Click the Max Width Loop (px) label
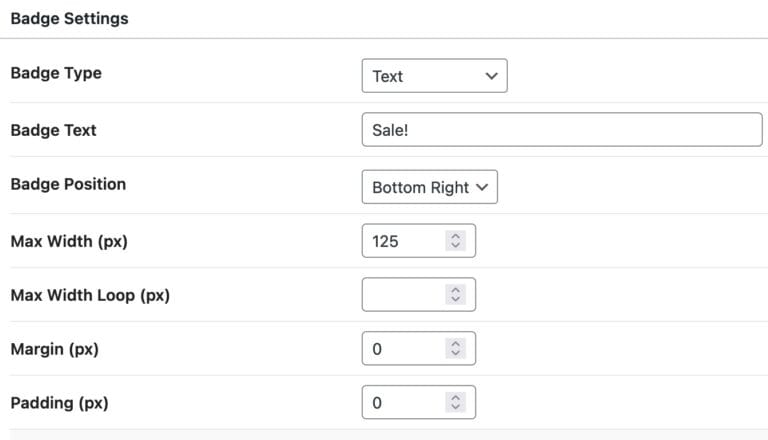768x440 pixels. [90, 295]
